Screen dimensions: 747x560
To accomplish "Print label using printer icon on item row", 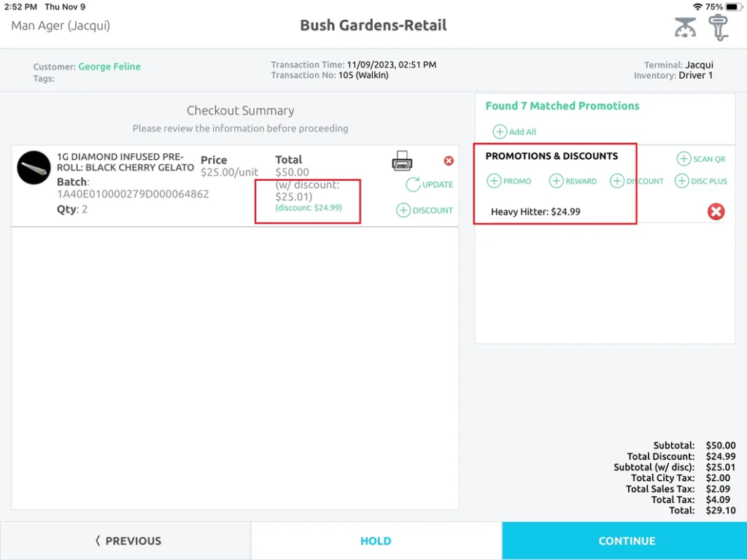I will click(402, 160).
